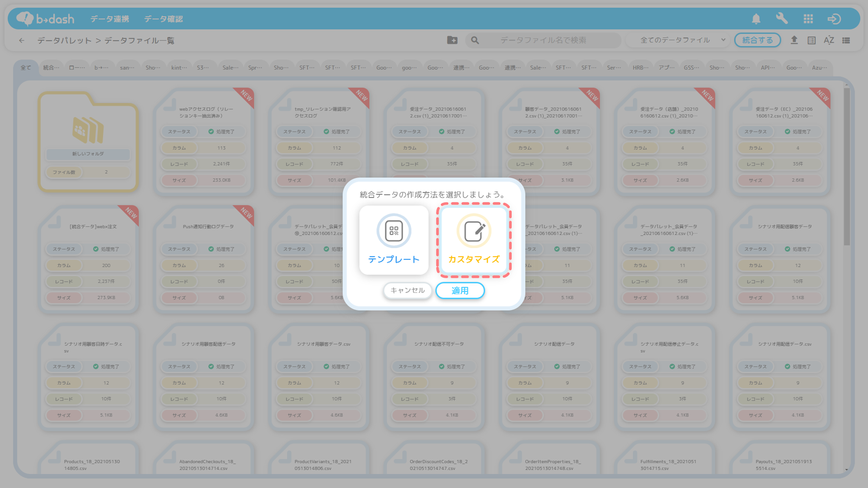Open Products_18_20210513014805.csv card
The width and height of the screenshot is (868, 488).
[x=88, y=458]
